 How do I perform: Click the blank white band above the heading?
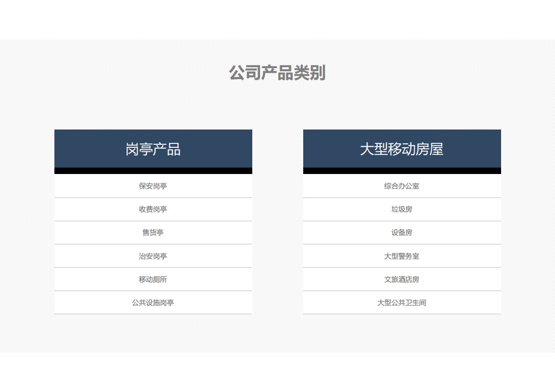click(277, 20)
